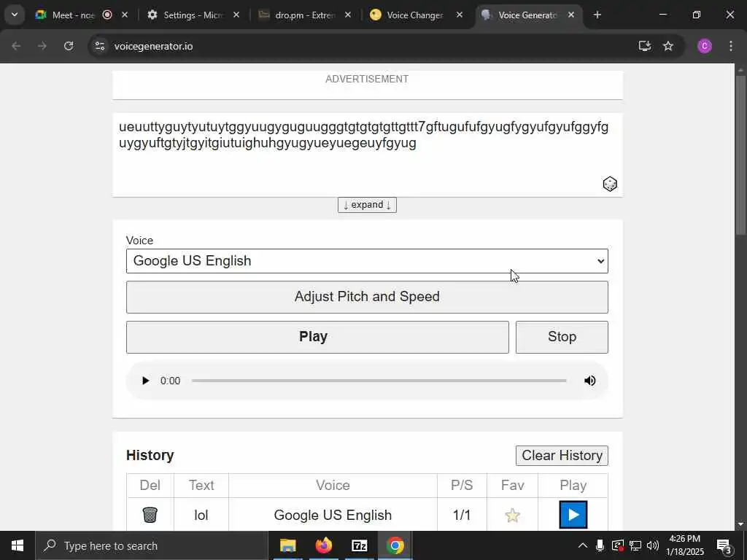Show hidden system tray icons chevron
Image resolution: width=747 pixels, height=560 pixels.
pyautogui.click(x=582, y=545)
